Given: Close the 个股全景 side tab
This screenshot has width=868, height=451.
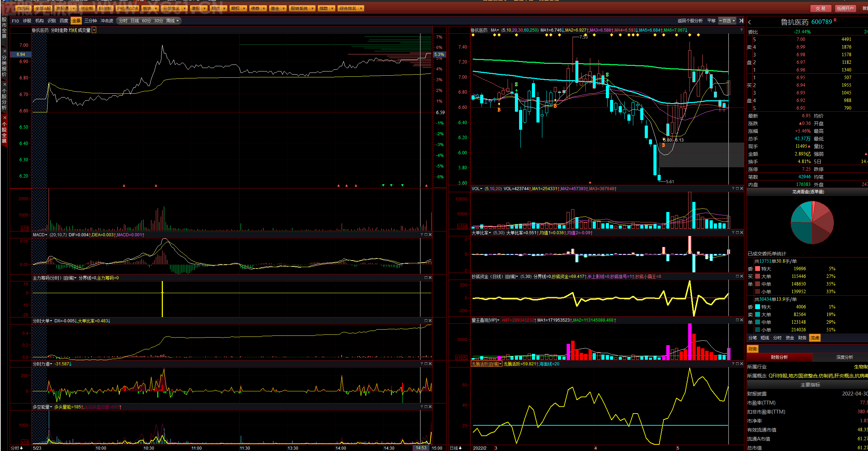Looking at the screenshot, I should point(5,118).
